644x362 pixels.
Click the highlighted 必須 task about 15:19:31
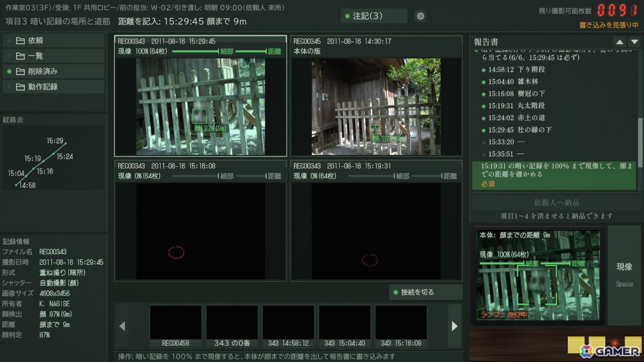554,175
